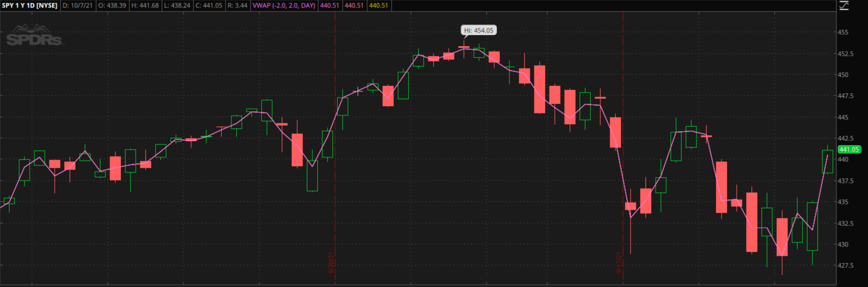Click the 455 price axis label
868x287 pixels.
(x=843, y=32)
